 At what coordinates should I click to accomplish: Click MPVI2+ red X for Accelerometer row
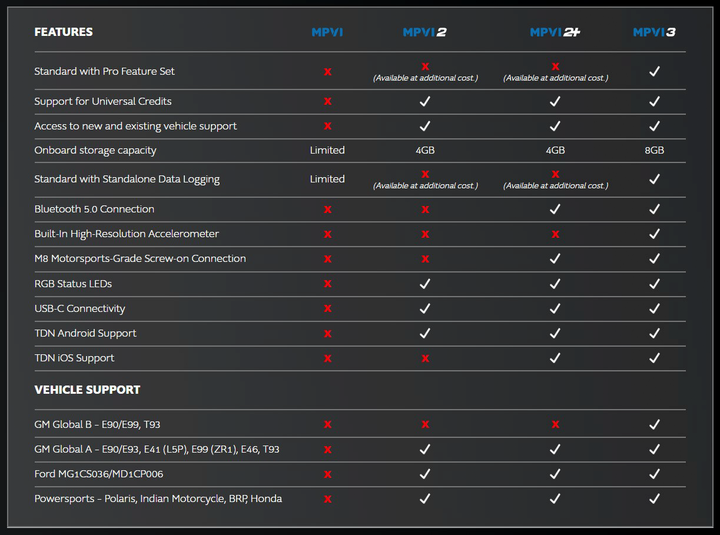click(555, 234)
